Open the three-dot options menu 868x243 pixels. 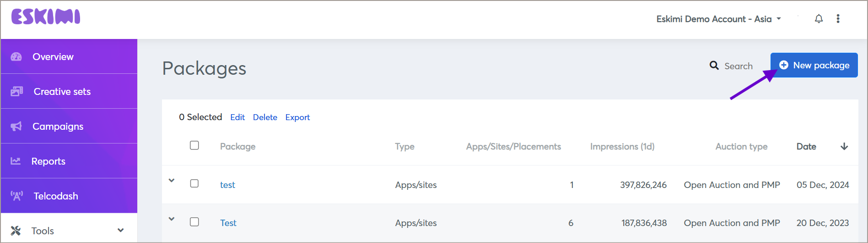point(838,19)
